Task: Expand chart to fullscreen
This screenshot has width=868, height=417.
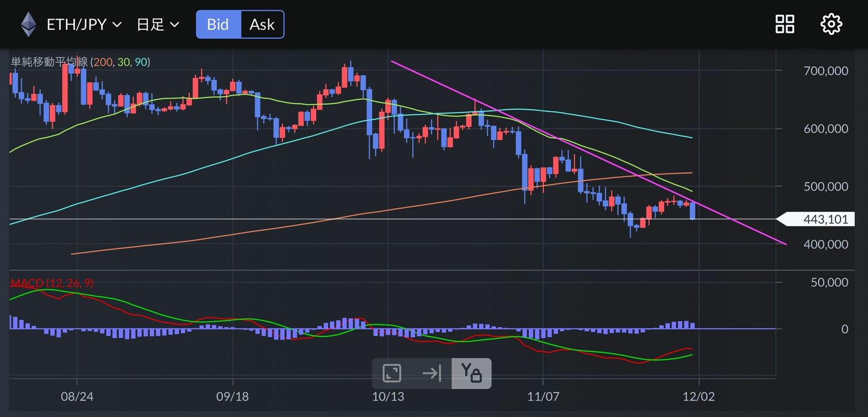Action: (392, 374)
